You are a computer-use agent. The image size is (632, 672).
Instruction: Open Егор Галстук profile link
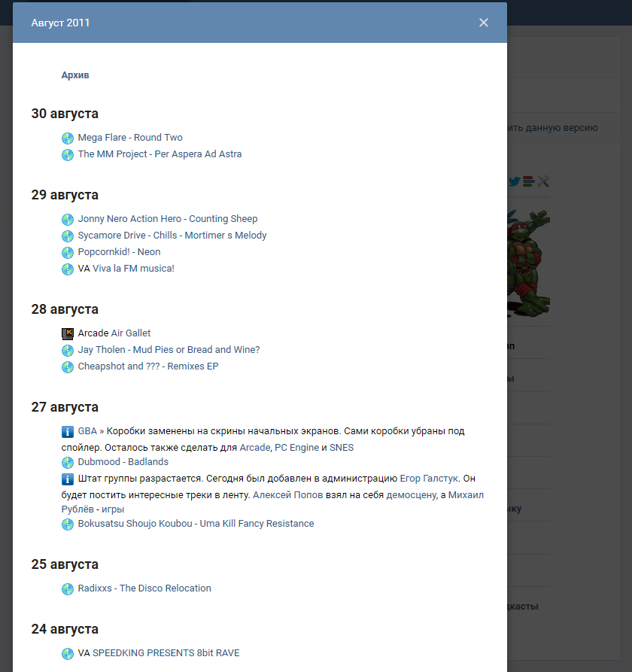pyautogui.click(x=429, y=479)
